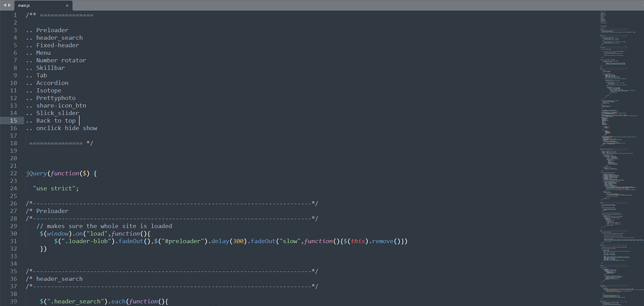644x306 pixels.
Task: Click the '})' closing line 32
Action: pos(44,249)
